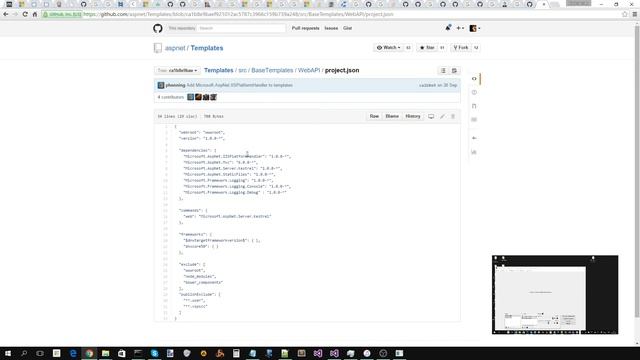The width and height of the screenshot is (640, 360).
Task: Open the aspnet organization link
Action: click(175, 48)
